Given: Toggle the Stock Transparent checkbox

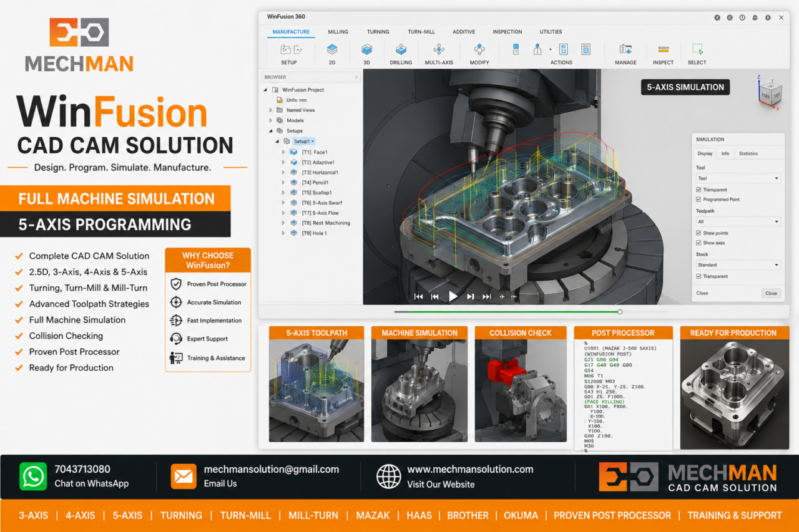Looking at the screenshot, I should click(x=699, y=276).
